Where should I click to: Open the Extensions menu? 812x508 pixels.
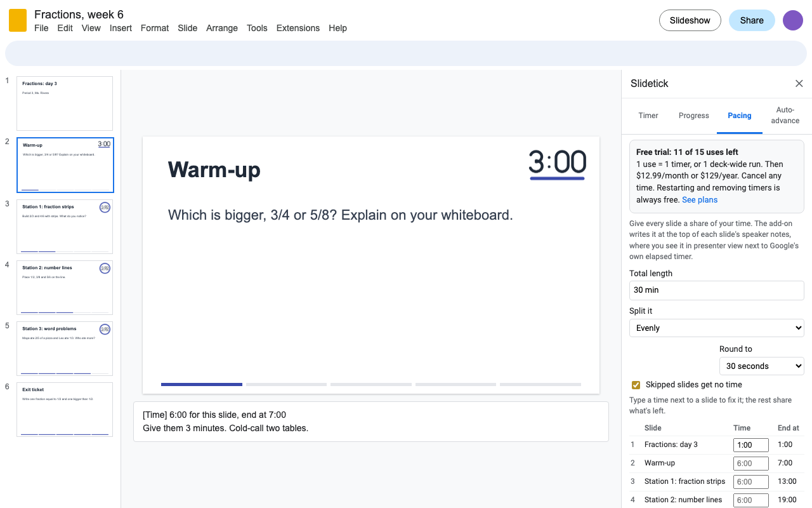[298, 28]
